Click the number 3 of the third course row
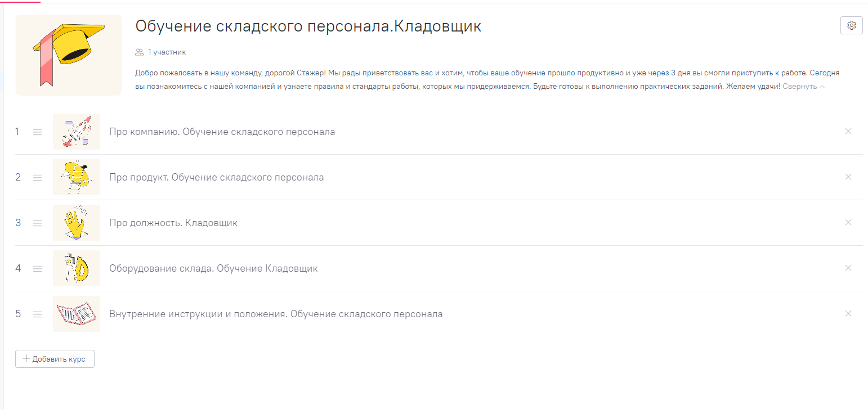Viewport: 868px width, 410px height. click(18, 223)
